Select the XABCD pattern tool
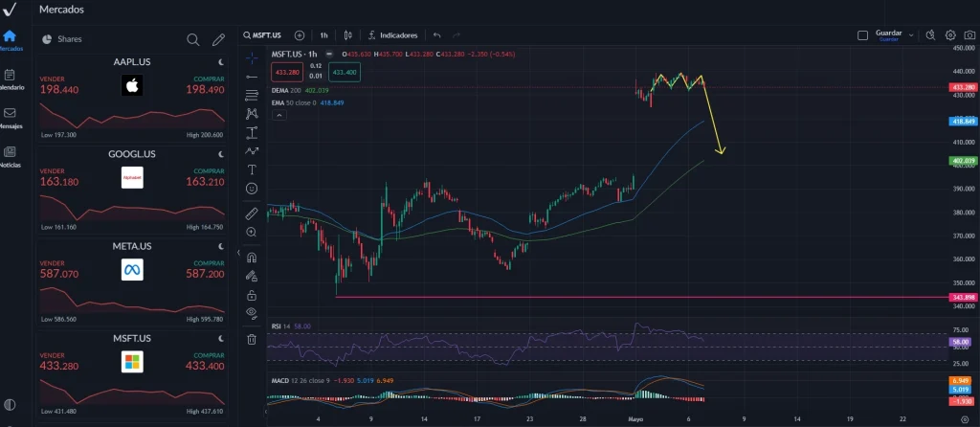The width and height of the screenshot is (980, 427). pos(252,114)
